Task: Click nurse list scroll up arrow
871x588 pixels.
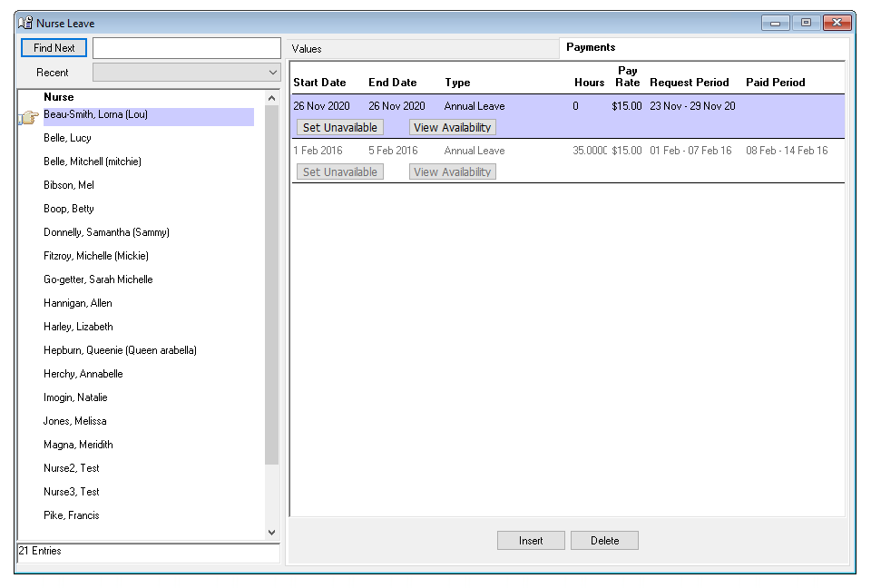Action: pos(271,98)
